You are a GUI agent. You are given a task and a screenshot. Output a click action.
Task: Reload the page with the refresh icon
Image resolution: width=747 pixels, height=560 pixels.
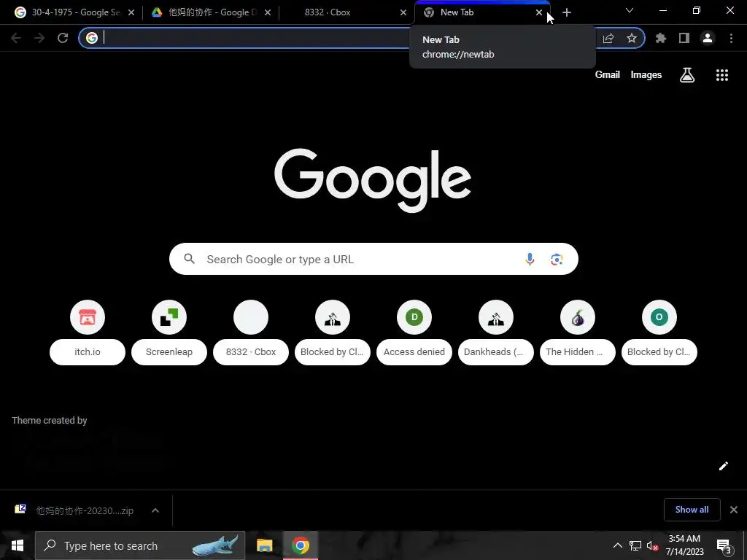click(63, 38)
